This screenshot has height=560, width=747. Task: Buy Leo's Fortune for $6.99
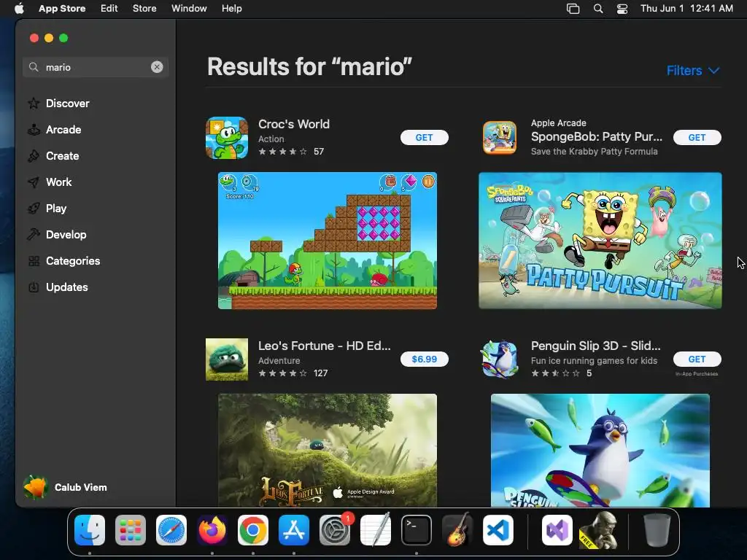click(424, 359)
